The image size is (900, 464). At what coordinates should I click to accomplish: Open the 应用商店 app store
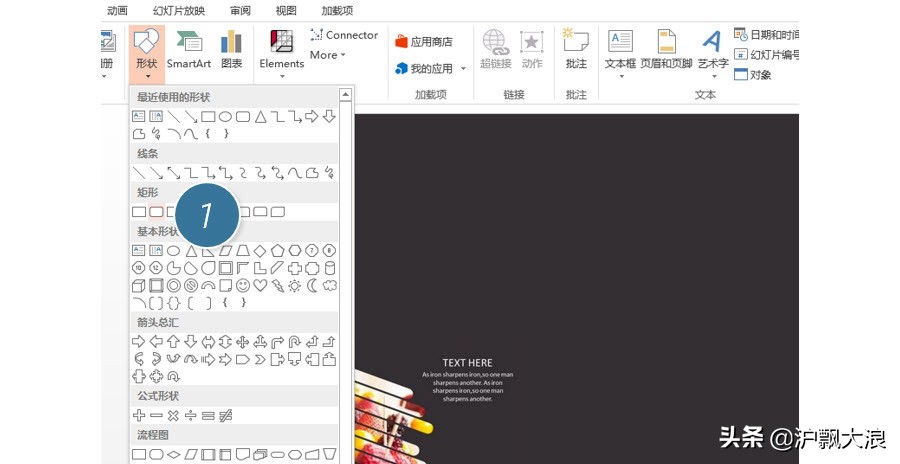pyautogui.click(x=424, y=41)
